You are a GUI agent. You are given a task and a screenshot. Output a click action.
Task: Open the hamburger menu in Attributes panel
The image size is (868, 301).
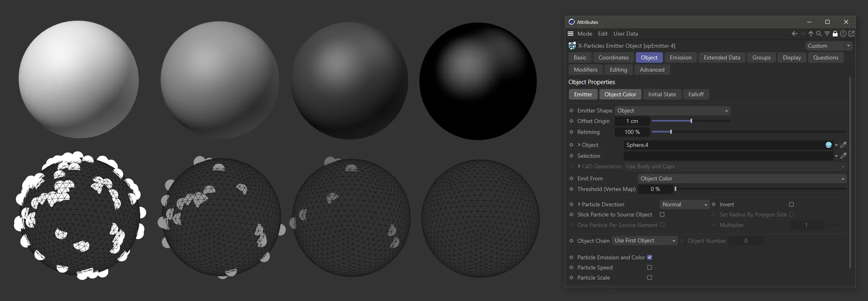(571, 34)
